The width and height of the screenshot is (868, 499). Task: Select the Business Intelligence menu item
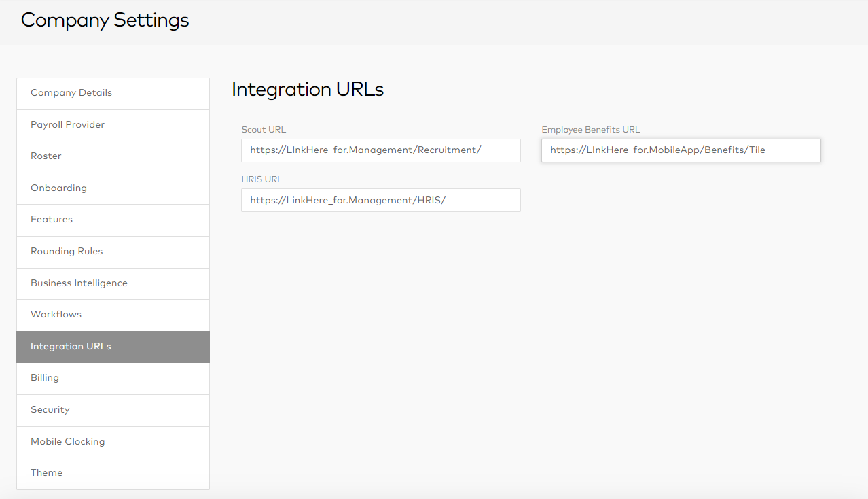click(x=113, y=283)
